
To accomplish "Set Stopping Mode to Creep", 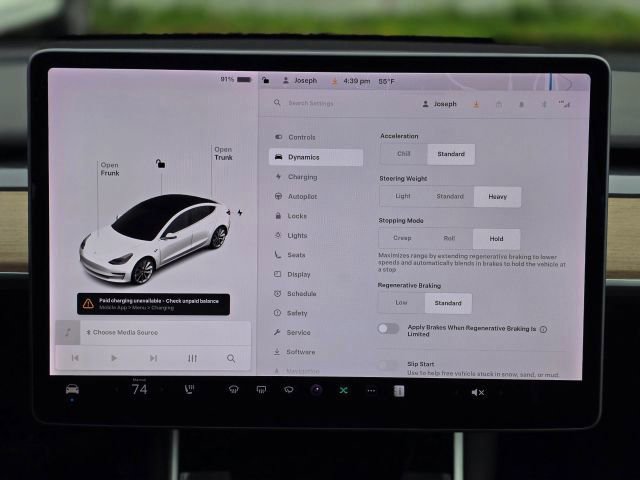I will coord(402,238).
